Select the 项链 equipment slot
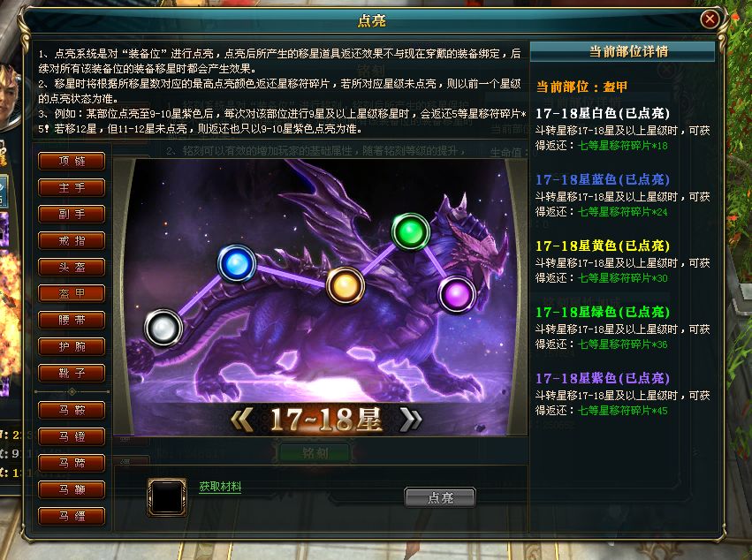This screenshot has width=752, height=560. (72, 161)
